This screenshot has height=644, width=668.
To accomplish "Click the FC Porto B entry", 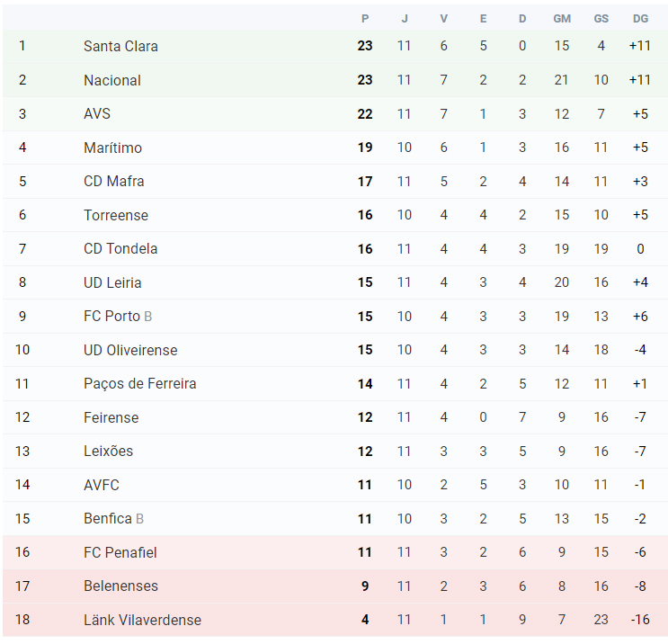I will pyautogui.click(x=118, y=317).
